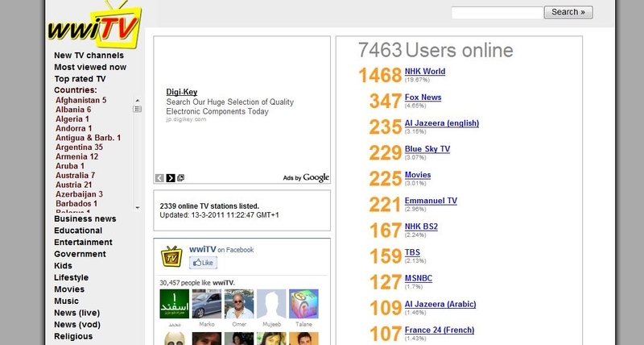The image size is (644, 345).
Task: Open Al Jazeera (english) channel link
Action: pos(441,123)
